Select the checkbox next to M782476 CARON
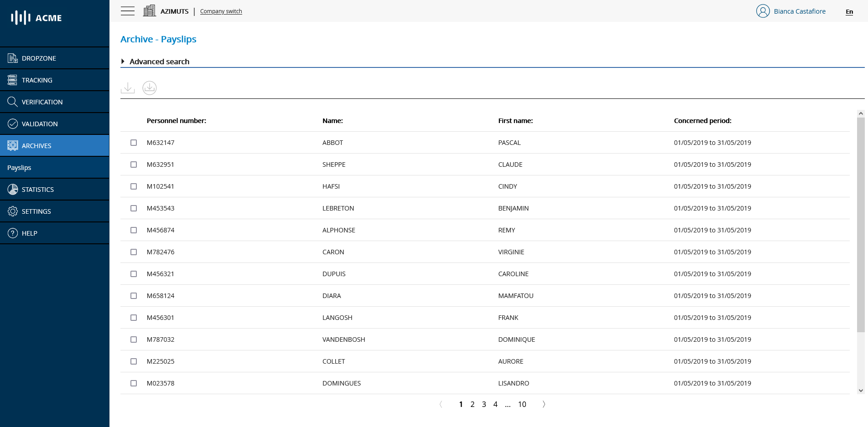This screenshot has width=868, height=427. click(133, 252)
